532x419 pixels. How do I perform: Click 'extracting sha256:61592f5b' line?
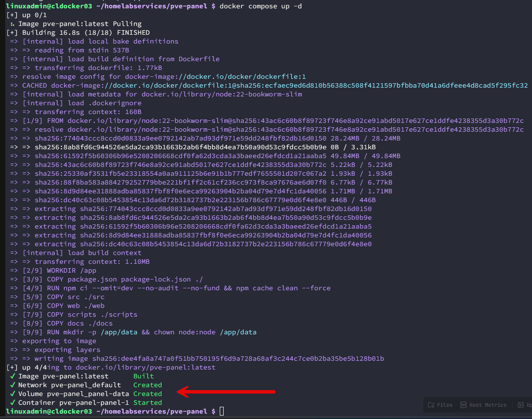191,227
